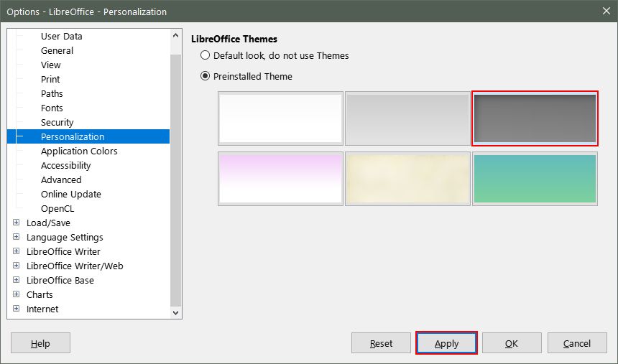Open the Accessibility options page
The image size is (618, 364).
coord(65,165)
